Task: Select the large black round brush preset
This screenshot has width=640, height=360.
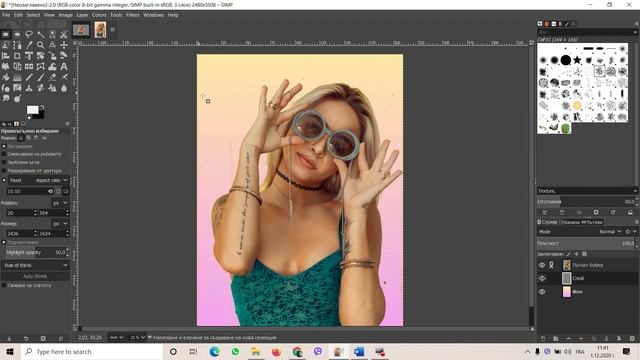Action: point(565,60)
